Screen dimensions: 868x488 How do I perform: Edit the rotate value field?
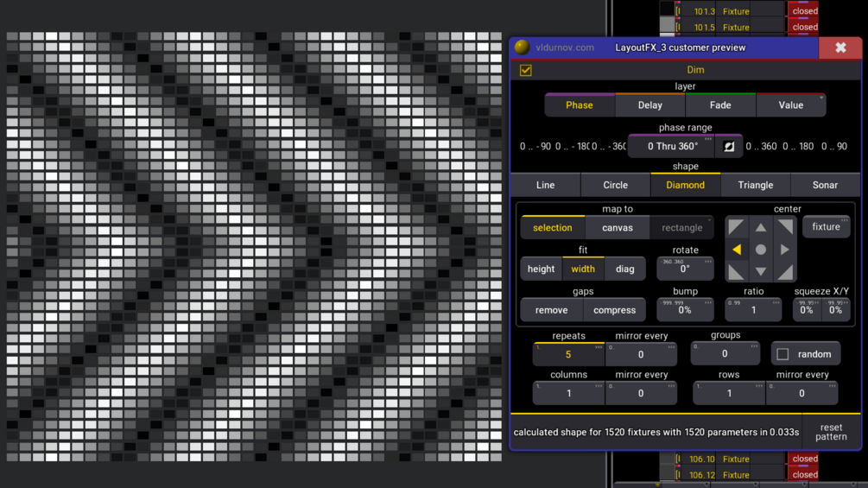tap(685, 269)
